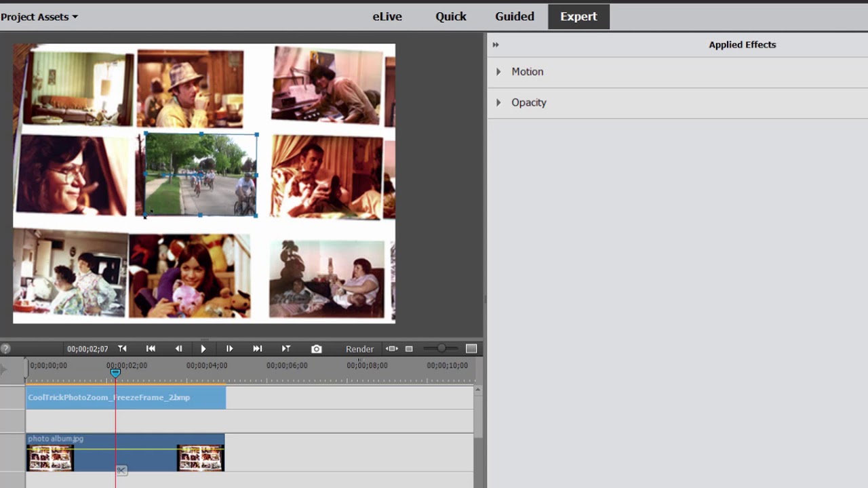This screenshot has width=868, height=488.
Task: Click the timeline zoom slider handle
Action: click(x=441, y=348)
